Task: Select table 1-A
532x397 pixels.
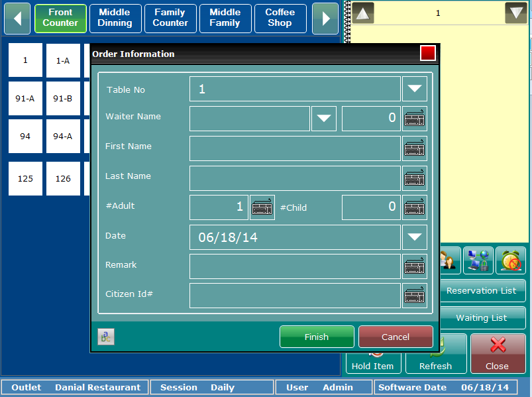Action: pyautogui.click(x=63, y=60)
